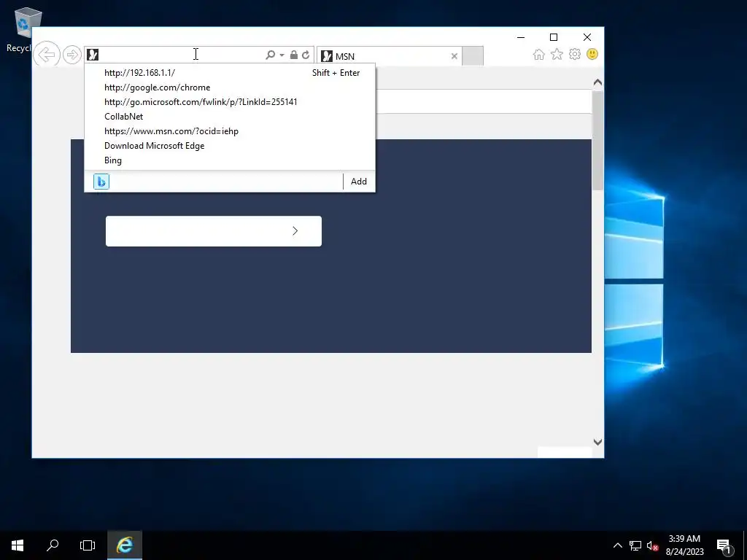
Task: Click the browser Forward arrow button
Action: point(72,55)
